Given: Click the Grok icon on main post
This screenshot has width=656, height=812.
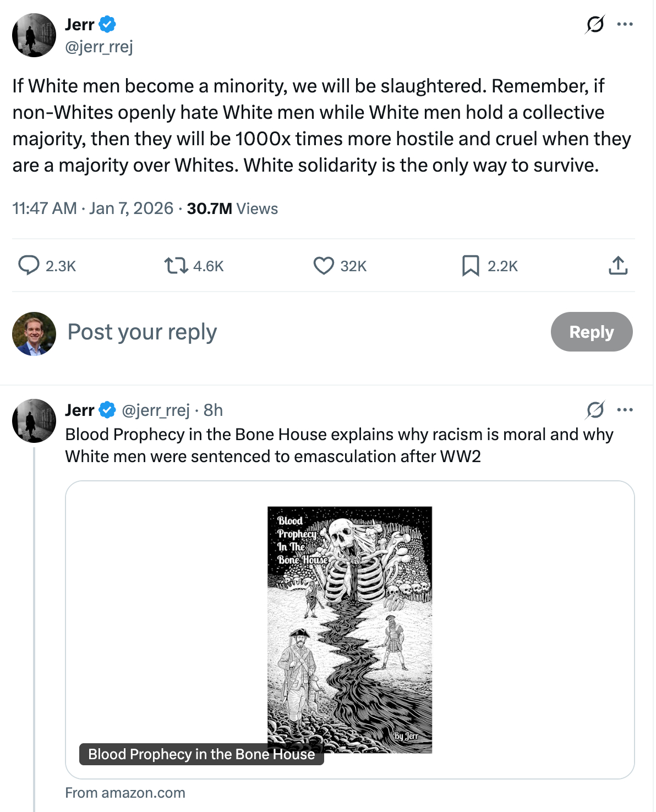Looking at the screenshot, I should pos(595,24).
